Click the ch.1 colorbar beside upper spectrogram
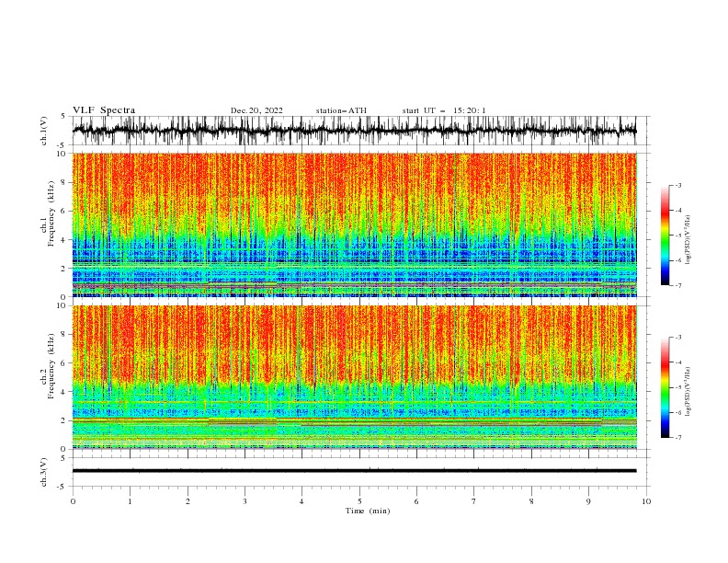Screen dimensions: 728x563 [665, 236]
